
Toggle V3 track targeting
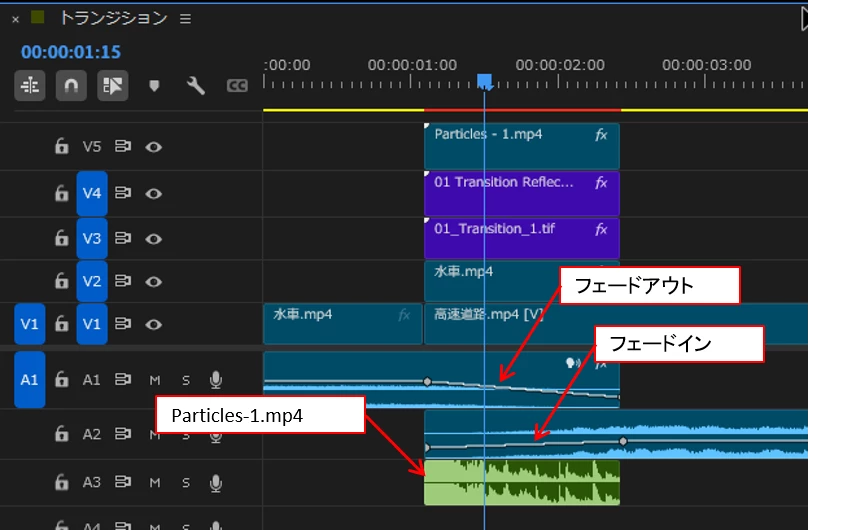(x=92, y=238)
